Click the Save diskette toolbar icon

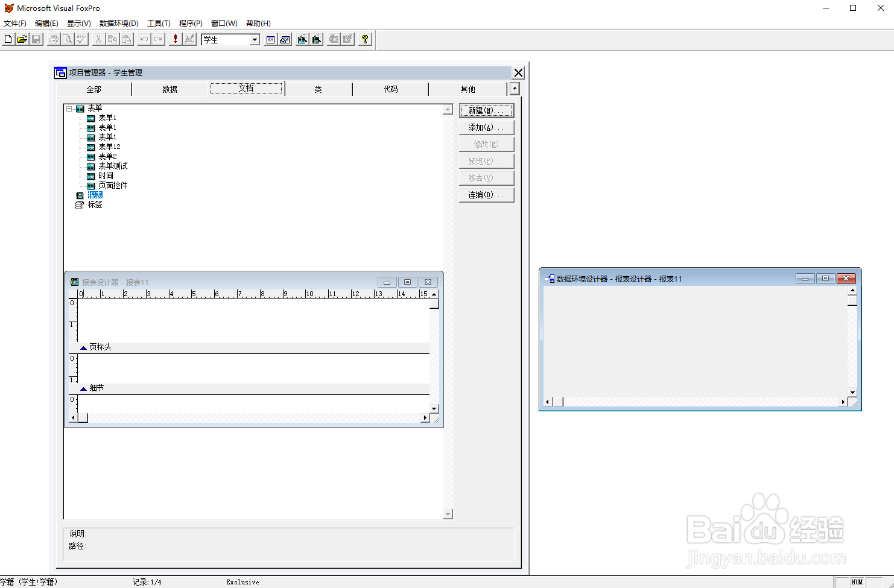36,39
